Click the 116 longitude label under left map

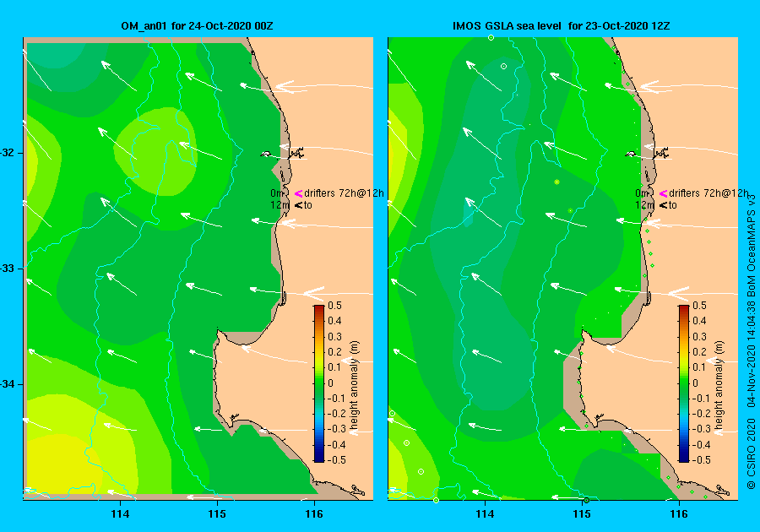[x=314, y=514]
